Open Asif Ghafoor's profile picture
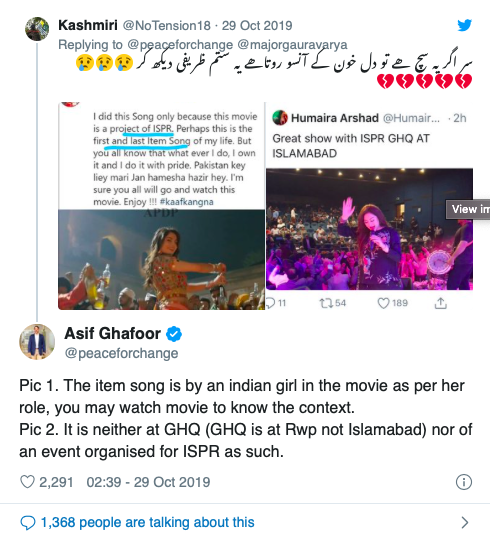490x534 pixels. coord(37,342)
